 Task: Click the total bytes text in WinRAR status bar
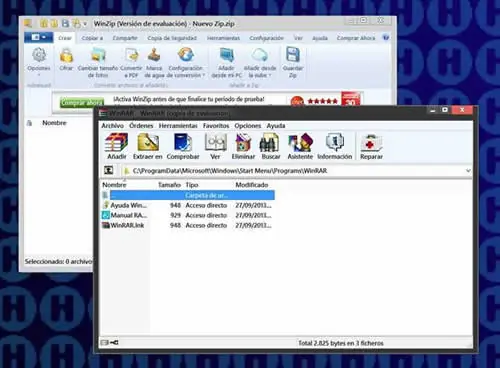pos(341,343)
